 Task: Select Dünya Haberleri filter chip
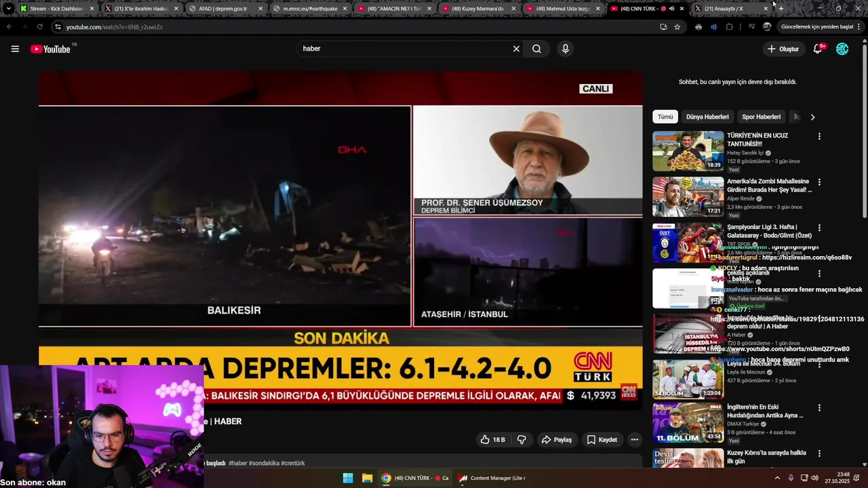[x=707, y=117]
